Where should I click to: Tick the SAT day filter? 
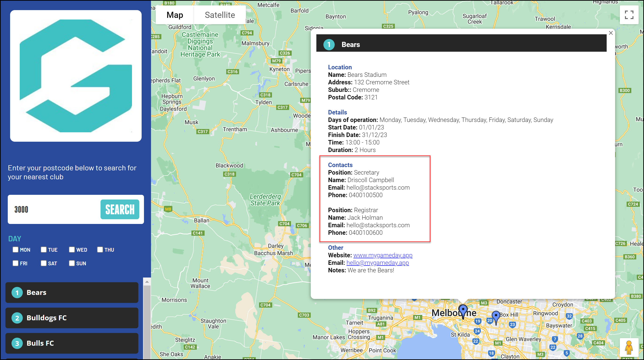[x=43, y=263]
